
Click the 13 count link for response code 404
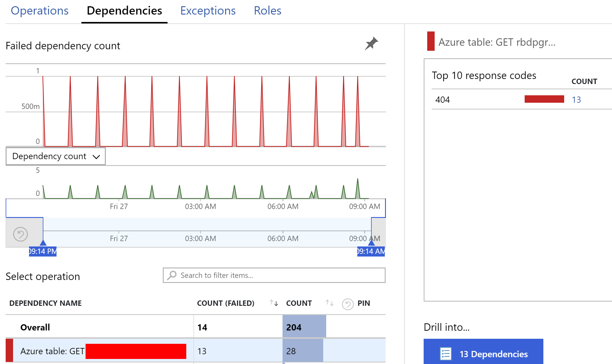[x=577, y=99]
